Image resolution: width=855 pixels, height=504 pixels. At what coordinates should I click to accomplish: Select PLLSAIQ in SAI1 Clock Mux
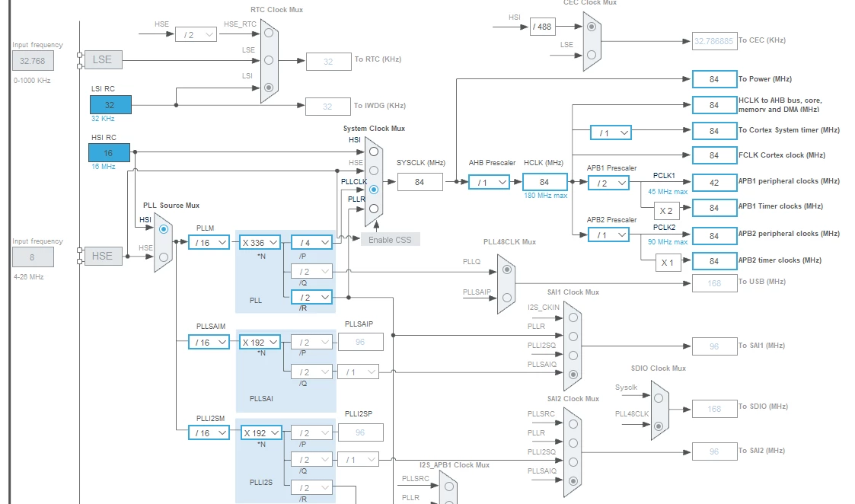[573, 374]
